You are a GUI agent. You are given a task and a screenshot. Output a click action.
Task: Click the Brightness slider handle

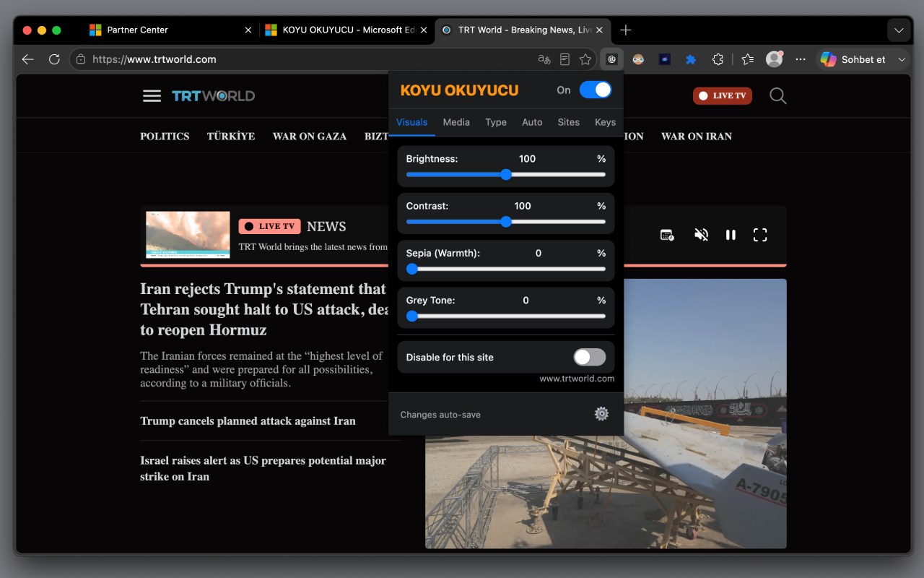tap(506, 174)
